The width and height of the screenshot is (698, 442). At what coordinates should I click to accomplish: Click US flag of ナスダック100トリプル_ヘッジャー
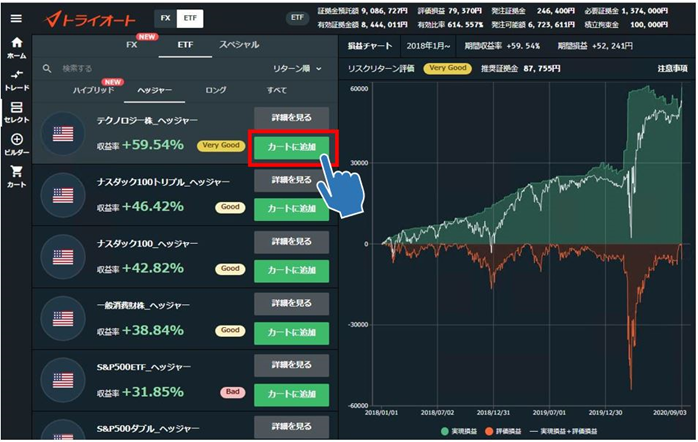(63, 195)
